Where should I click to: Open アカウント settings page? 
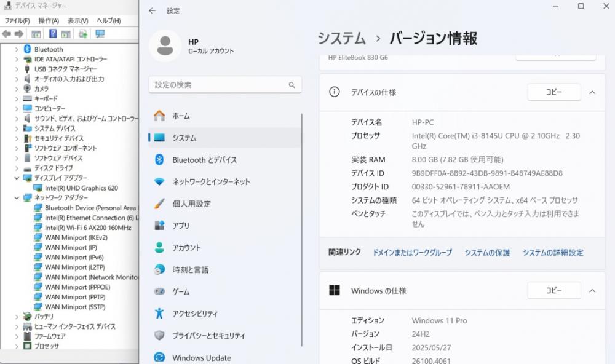(224, 248)
